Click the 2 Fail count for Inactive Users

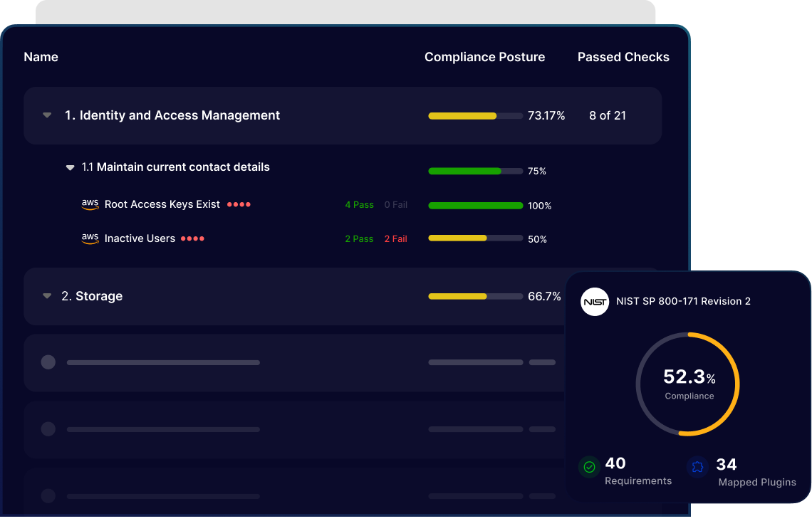[395, 239]
